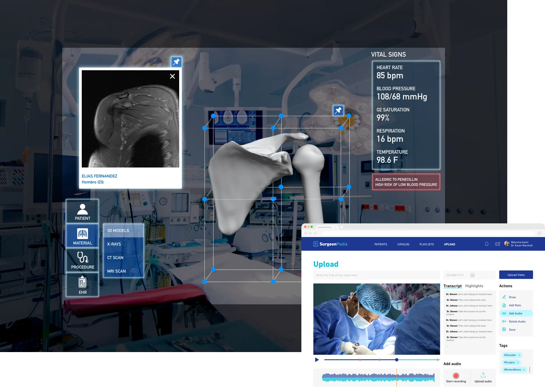Viewport: 545px width, 392px height.
Task: Click the Upload audio icon
Action: coord(483,375)
